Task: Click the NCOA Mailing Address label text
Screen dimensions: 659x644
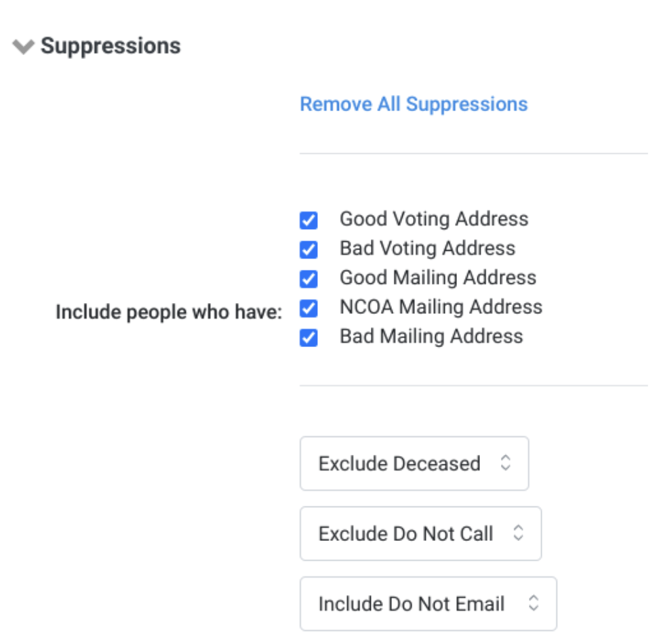Action: tap(441, 307)
